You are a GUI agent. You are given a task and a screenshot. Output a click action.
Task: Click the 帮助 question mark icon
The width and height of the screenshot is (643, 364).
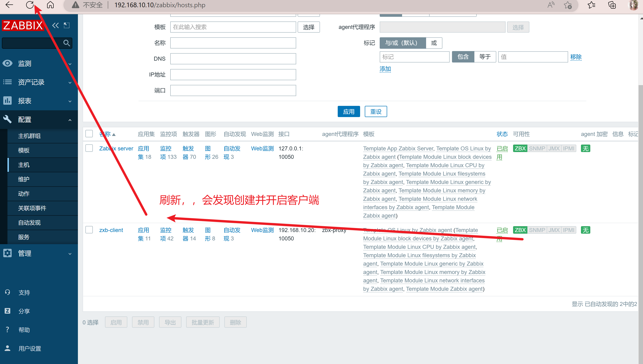[7, 329]
